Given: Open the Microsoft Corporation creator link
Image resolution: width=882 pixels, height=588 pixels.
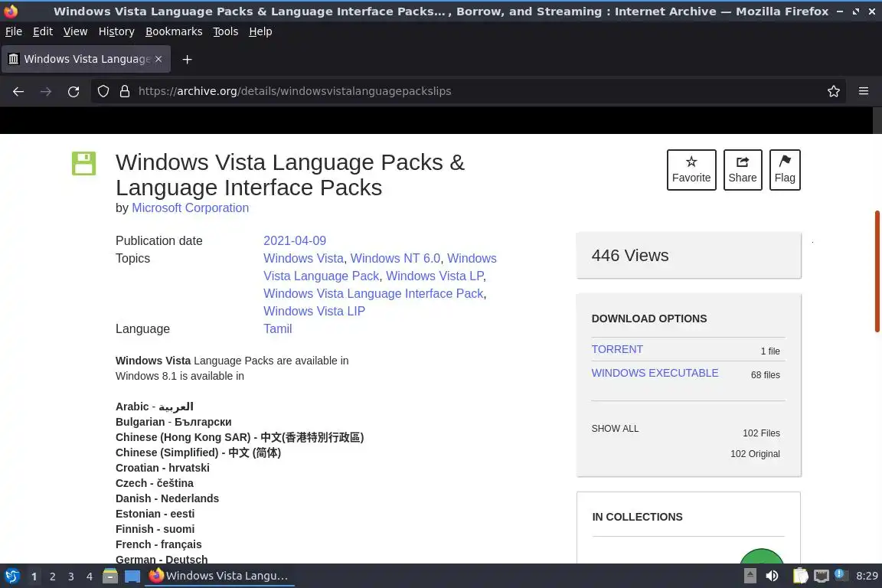Looking at the screenshot, I should [x=190, y=207].
